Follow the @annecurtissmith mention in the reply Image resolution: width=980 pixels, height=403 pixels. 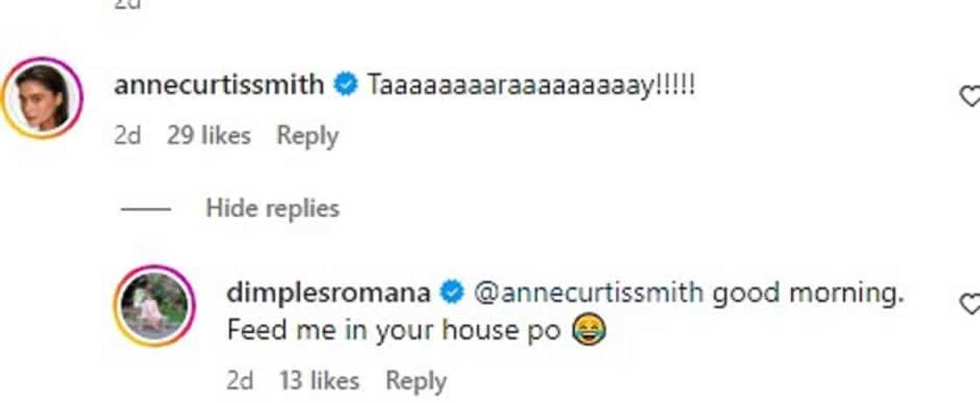pyautogui.click(x=588, y=294)
